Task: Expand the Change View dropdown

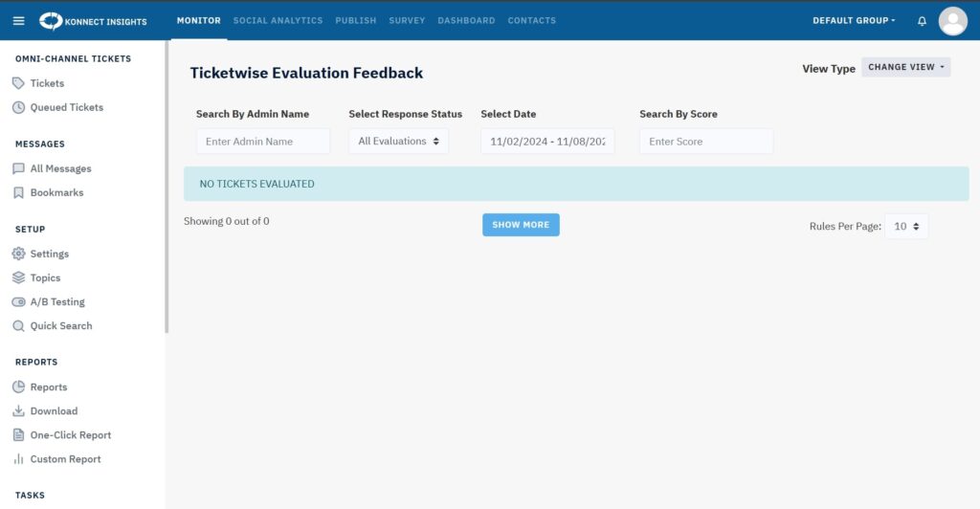Action: (905, 67)
